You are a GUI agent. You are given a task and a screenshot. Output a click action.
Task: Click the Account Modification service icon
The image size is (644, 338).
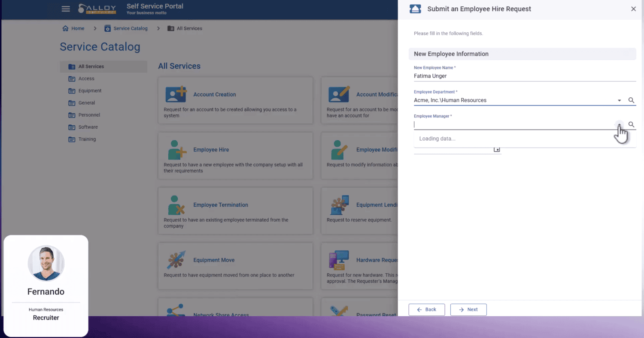pos(339,94)
